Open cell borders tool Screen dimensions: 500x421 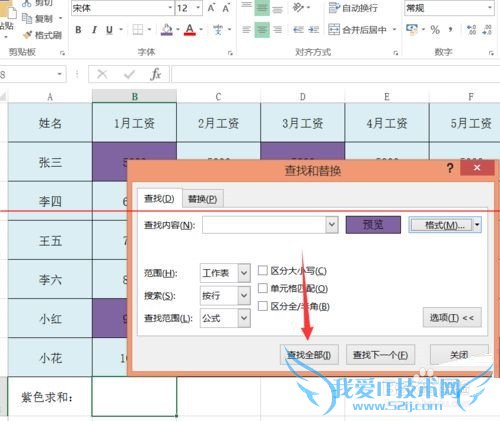138,30
